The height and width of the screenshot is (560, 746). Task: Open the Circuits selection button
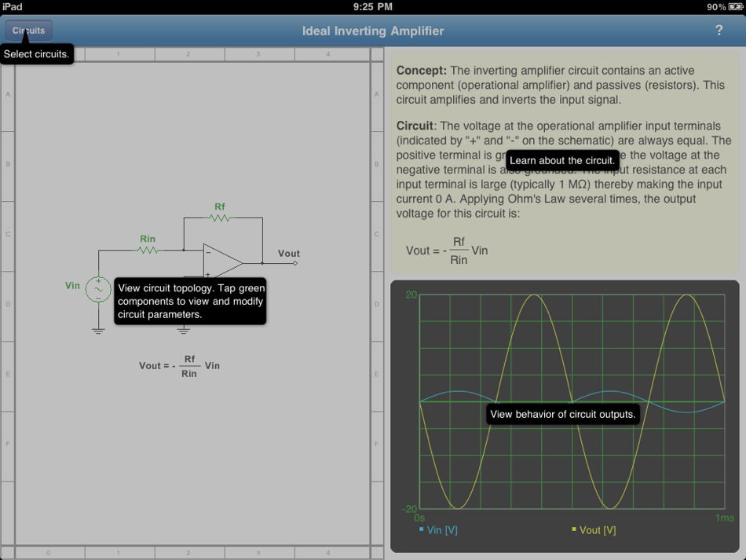[28, 31]
